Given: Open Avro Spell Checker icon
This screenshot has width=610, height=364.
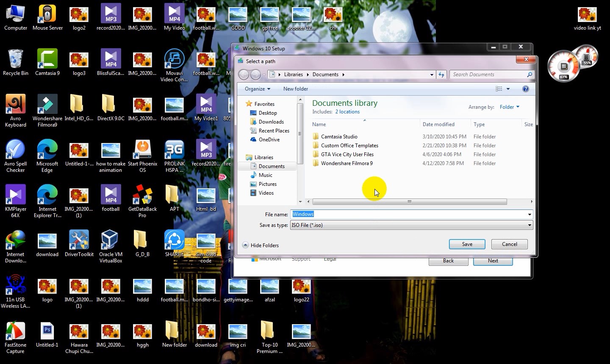Looking at the screenshot, I should point(16,156).
